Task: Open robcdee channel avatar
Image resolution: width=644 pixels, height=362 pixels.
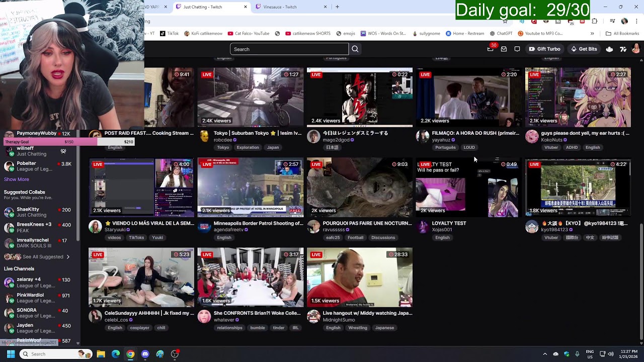Action: (x=204, y=136)
